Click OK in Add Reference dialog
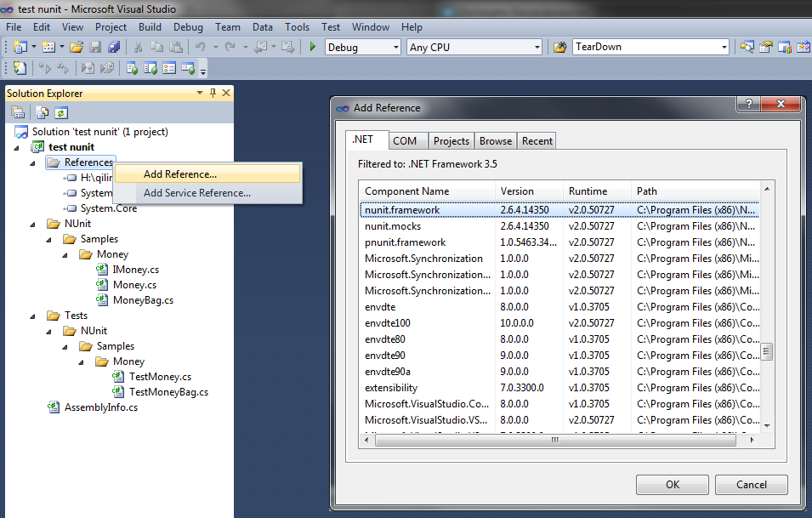 point(673,484)
